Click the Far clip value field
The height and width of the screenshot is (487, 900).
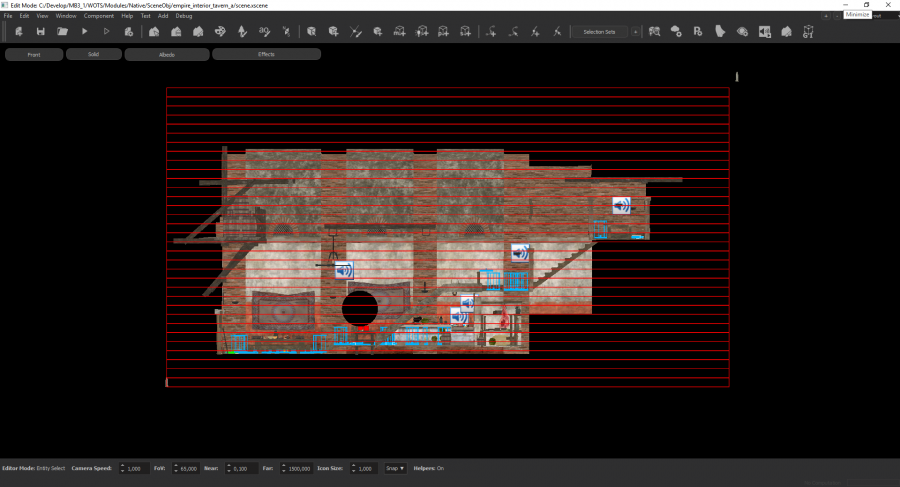(x=299, y=469)
